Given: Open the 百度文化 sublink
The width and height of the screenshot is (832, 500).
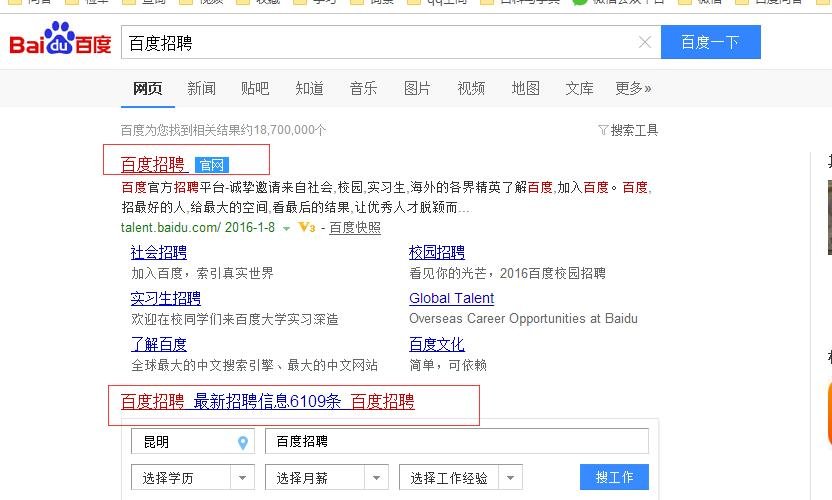Looking at the screenshot, I should point(437,344).
